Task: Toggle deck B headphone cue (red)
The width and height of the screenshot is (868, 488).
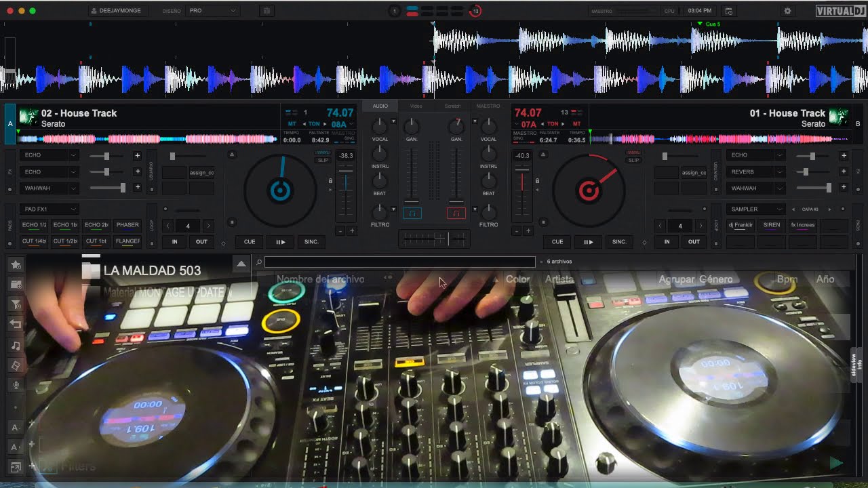Action: coord(456,213)
